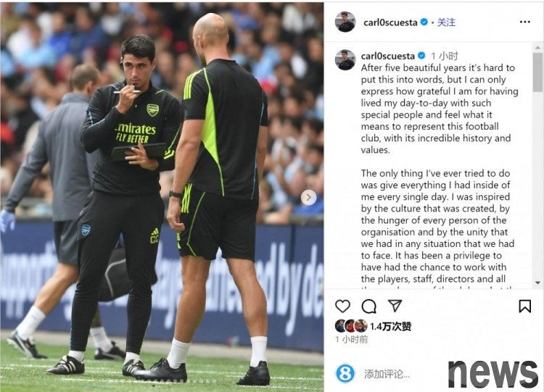Open the three-dot more options menu
The width and height of the screenshot is (544, 392).
[x=525, y=22]
